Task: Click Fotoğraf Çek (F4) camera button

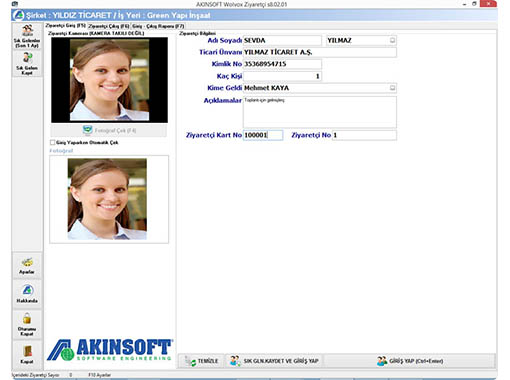Action: click(x=109, y=130)
